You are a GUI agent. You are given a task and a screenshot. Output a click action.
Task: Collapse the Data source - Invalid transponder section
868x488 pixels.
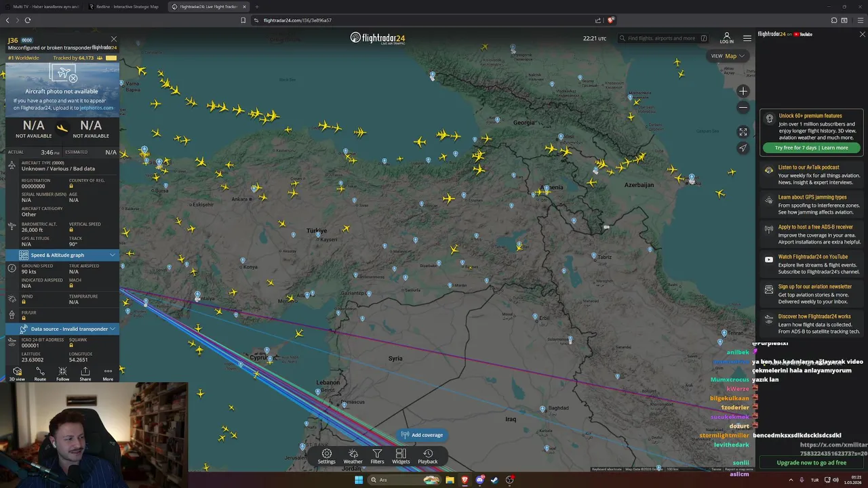(x=62, y=329)
